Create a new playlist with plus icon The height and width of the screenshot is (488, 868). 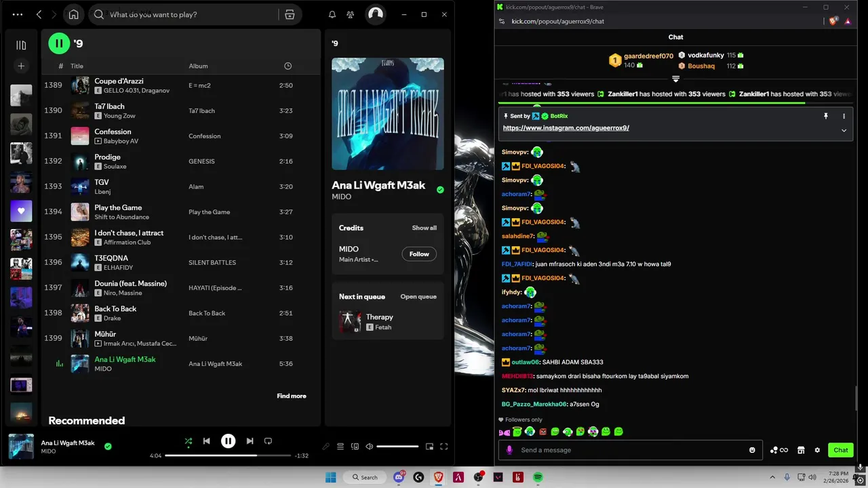21,66
